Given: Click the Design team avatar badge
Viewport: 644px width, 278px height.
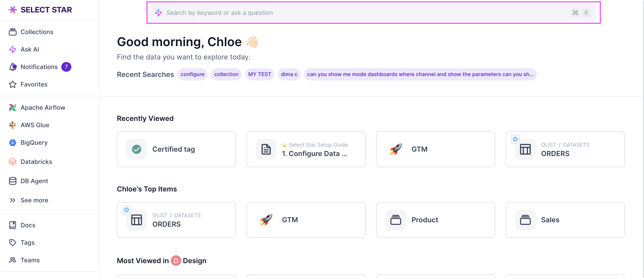Looking at the screenshot, I should 176,261.
